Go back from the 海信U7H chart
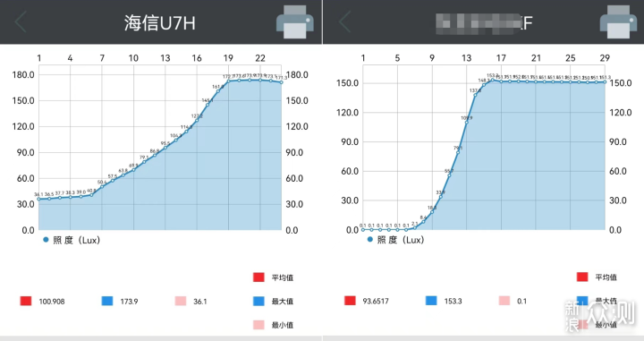 click(21, 21)
